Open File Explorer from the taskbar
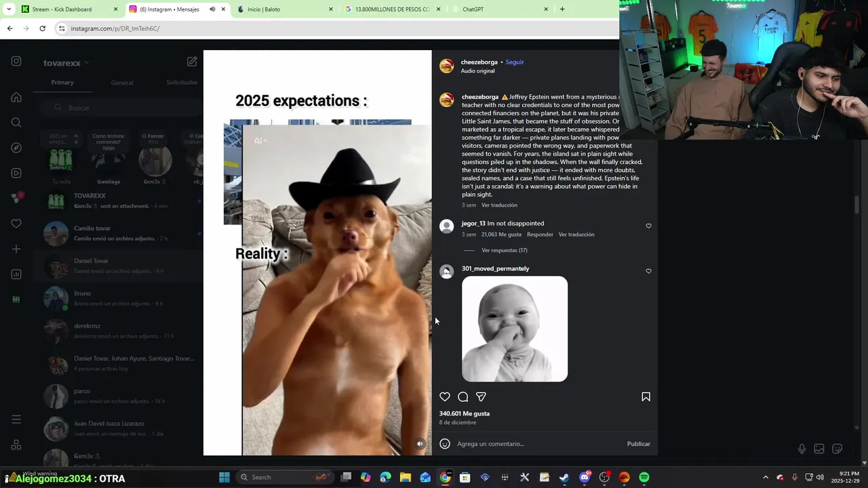 (406, 477)
